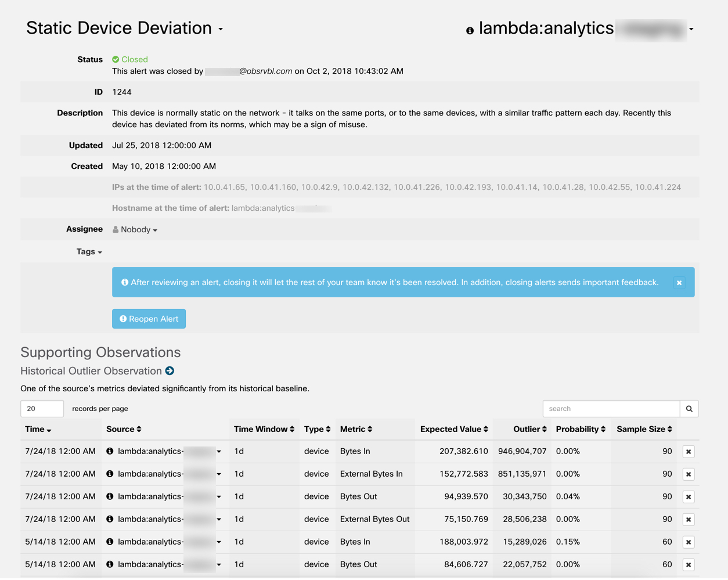Click the Historical Outlier Observation heading link
Viewport: 728px width, 580px height.
(91, 371)
